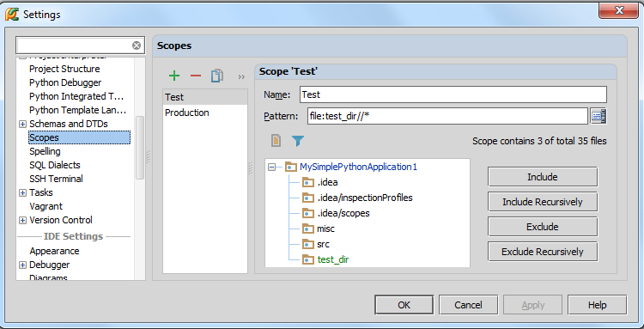Copy the scope configuration using the copy icon

click(x=217, y=76)
